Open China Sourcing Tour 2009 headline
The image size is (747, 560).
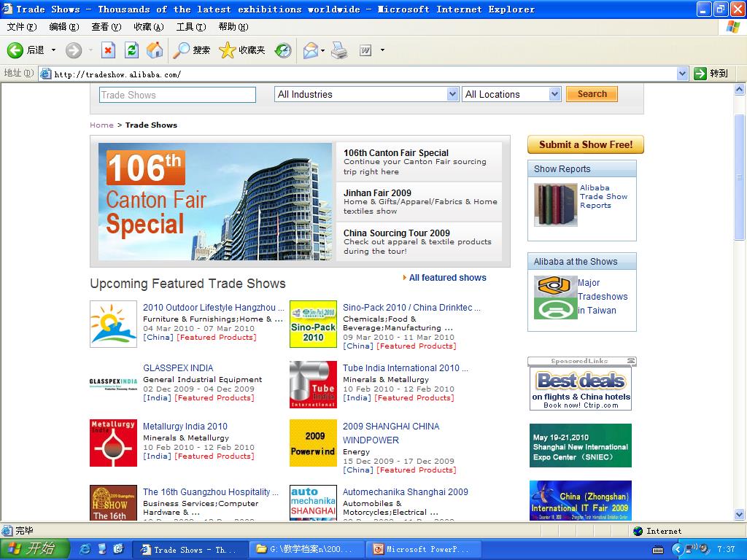point(397,233)
